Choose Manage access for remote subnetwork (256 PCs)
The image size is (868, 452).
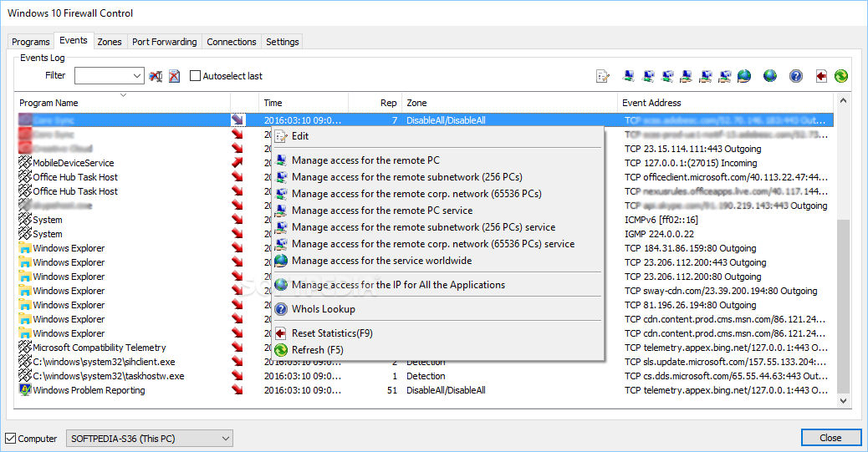(x=438, y=177)
